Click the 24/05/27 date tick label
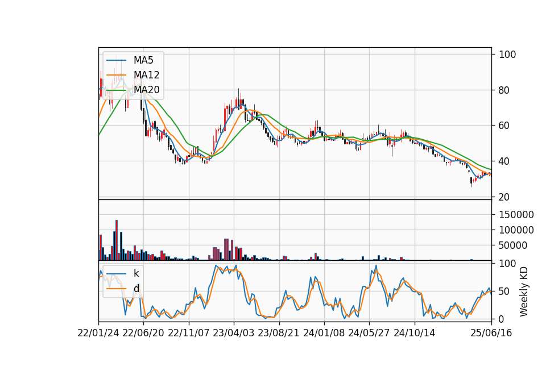546x392 pixels. click(369, 333)
